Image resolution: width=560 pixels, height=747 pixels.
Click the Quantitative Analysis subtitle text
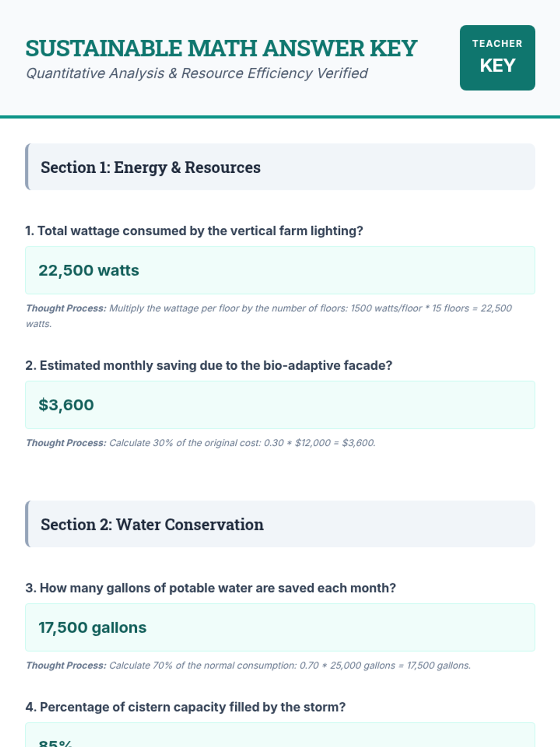(x=196, y=73)
